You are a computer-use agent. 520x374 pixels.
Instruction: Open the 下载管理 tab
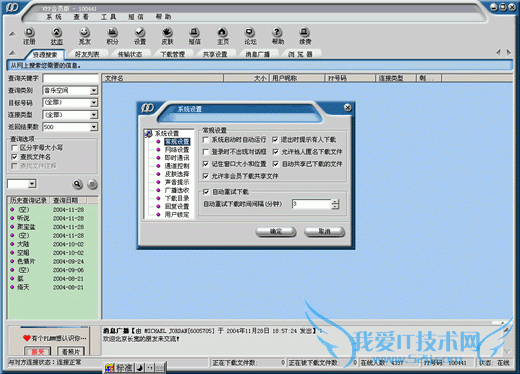172,54
